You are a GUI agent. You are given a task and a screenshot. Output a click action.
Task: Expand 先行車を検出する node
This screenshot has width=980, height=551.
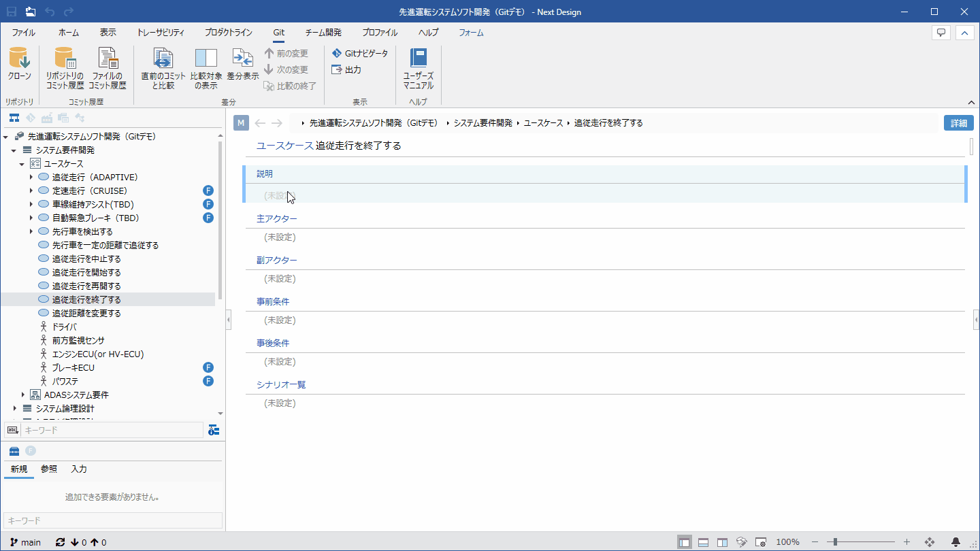[31, 231]
